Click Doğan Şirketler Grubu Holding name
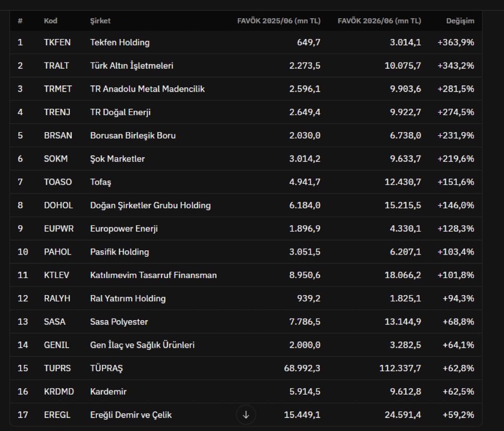 tap(150, 206)
